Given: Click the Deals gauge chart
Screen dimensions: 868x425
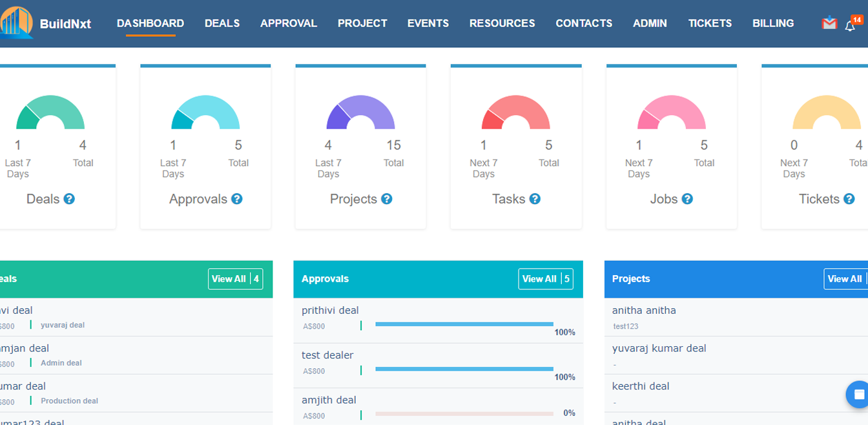Looking at the screenshot, I should tap(50, 112).
